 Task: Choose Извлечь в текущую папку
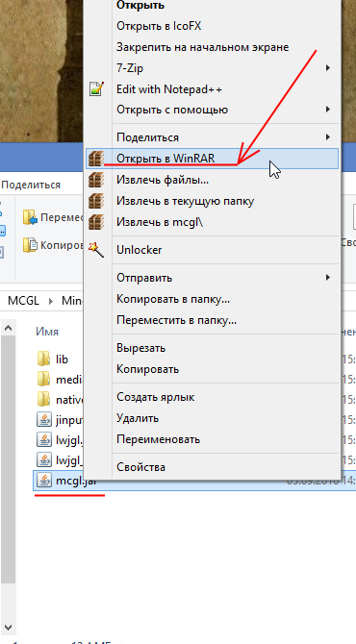point(186,201)
